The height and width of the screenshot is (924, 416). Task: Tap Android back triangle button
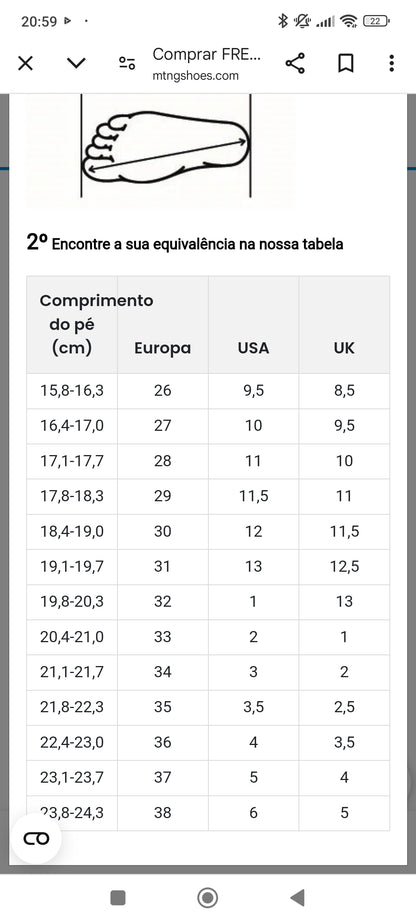pyautogui.click(x=297, y=897)
